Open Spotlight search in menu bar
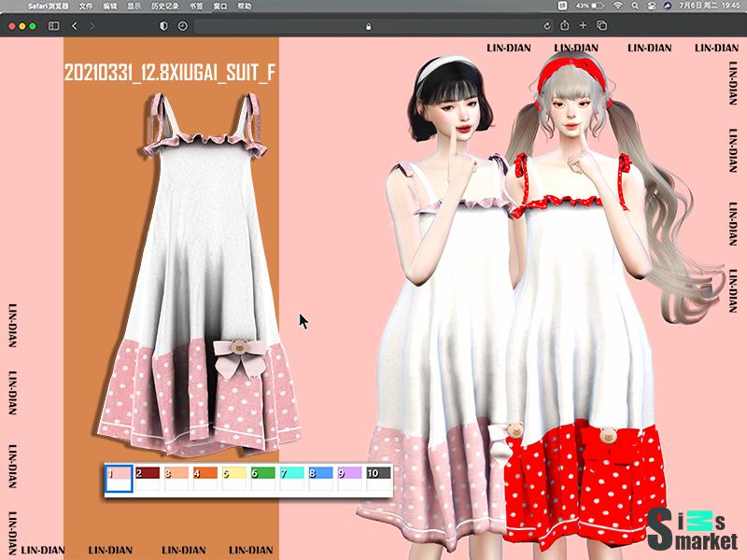Image resolution: width=747 pixels, height=560 pixels. (x=635, y=6)
